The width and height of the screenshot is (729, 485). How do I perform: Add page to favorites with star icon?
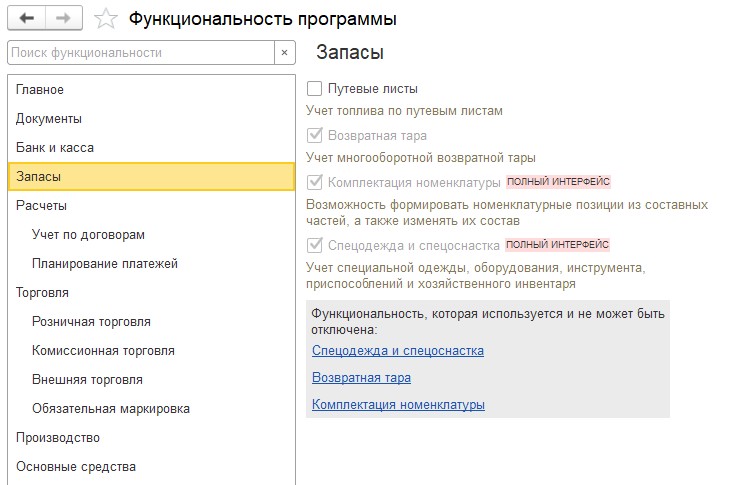pyautogui.click(x=106, y=19)
